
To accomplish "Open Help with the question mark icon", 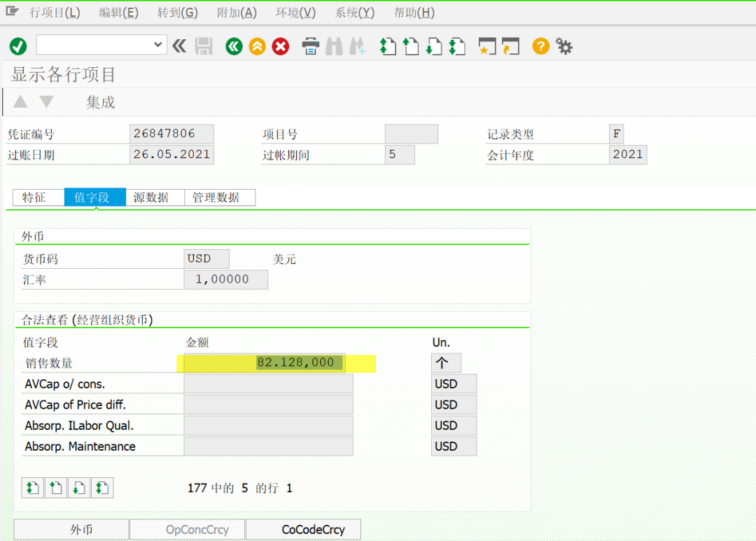I will pos(540,46).
